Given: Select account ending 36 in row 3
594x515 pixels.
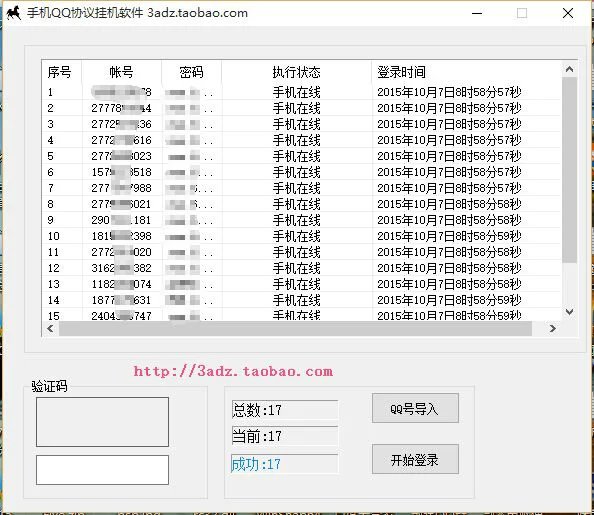Looking at the screenshot, I should tap(121, 124).
